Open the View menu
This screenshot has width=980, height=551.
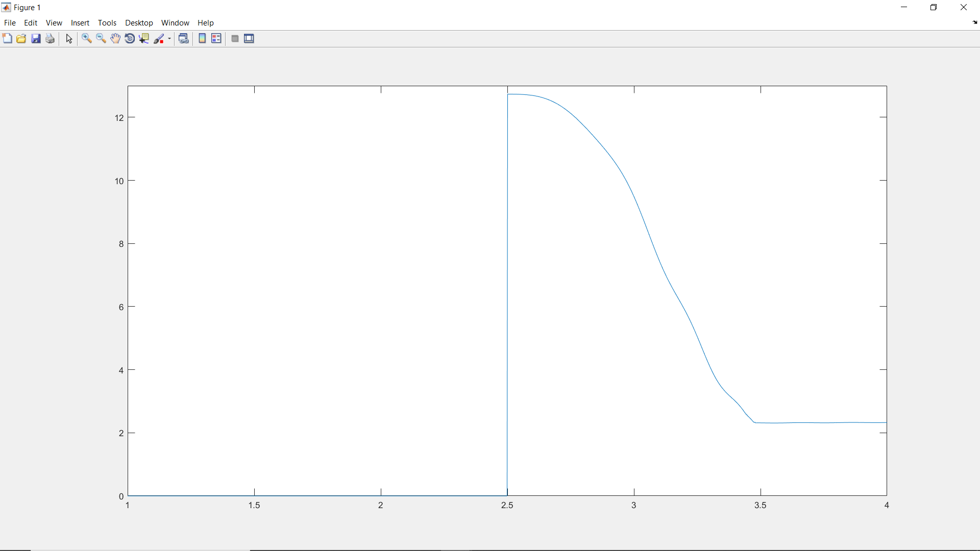(x=54, y=23)
